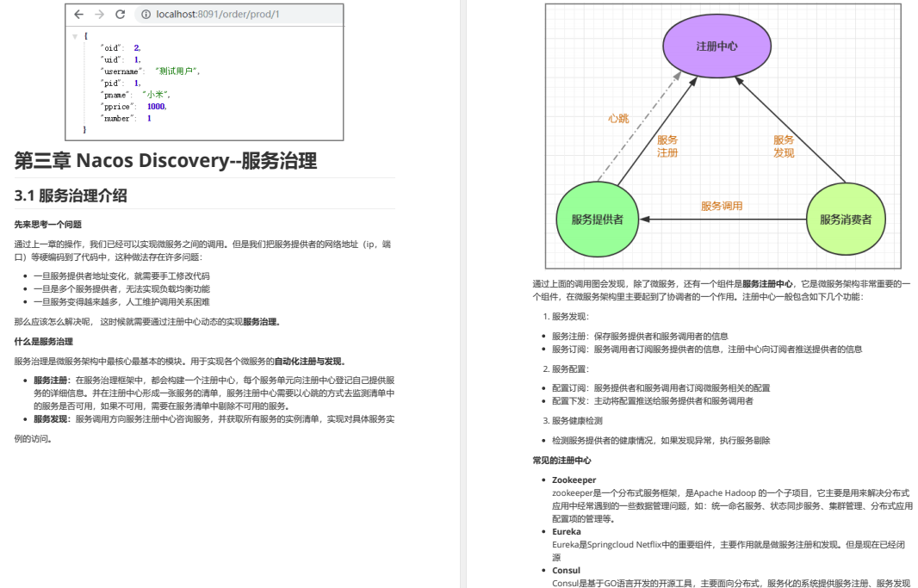Collapse the JSON root triangle
Screen dimensions: 918x588
(x=75, y=36)
